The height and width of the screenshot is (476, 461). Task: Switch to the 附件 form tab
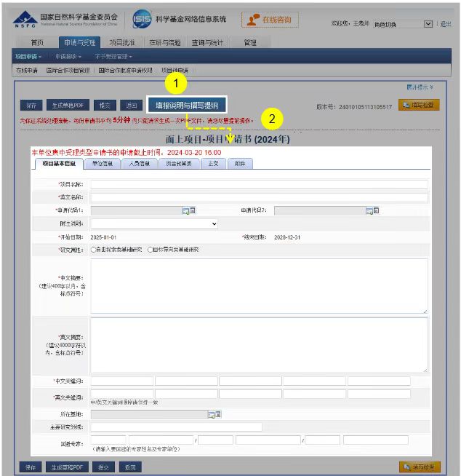tap(240, 164)
